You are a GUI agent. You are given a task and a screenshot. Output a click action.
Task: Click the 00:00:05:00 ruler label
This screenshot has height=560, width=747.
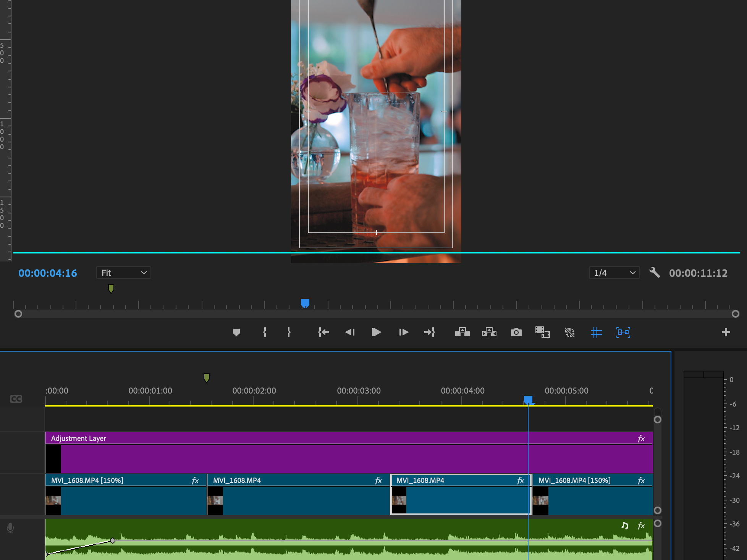click(x=567, y=391)
